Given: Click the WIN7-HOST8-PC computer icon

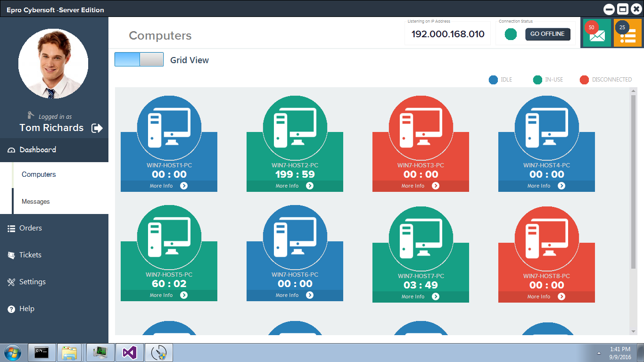Looking at the screenshot, I should [547, 239].
